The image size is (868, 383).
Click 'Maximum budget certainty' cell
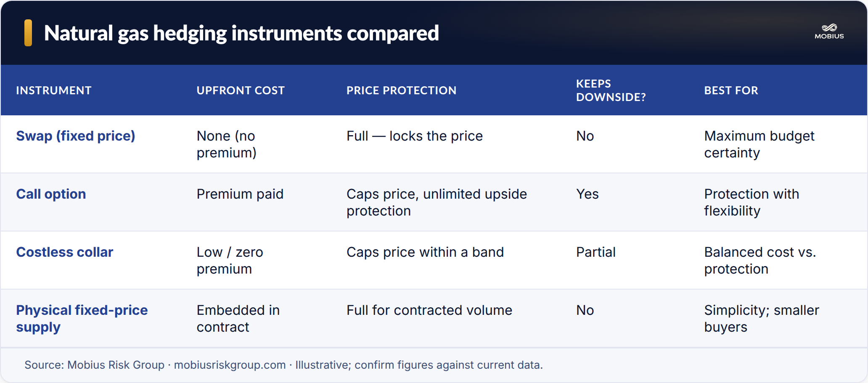[x=759, y=144]
